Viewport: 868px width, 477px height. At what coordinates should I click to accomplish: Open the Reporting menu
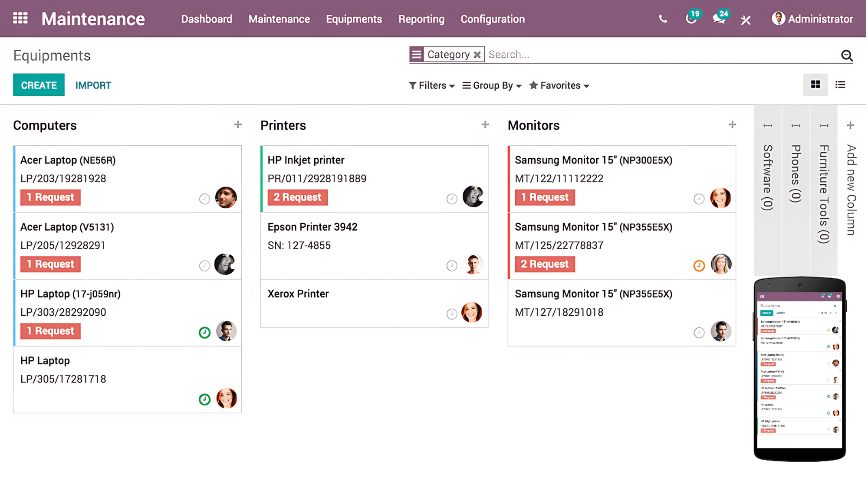point(421,19)
